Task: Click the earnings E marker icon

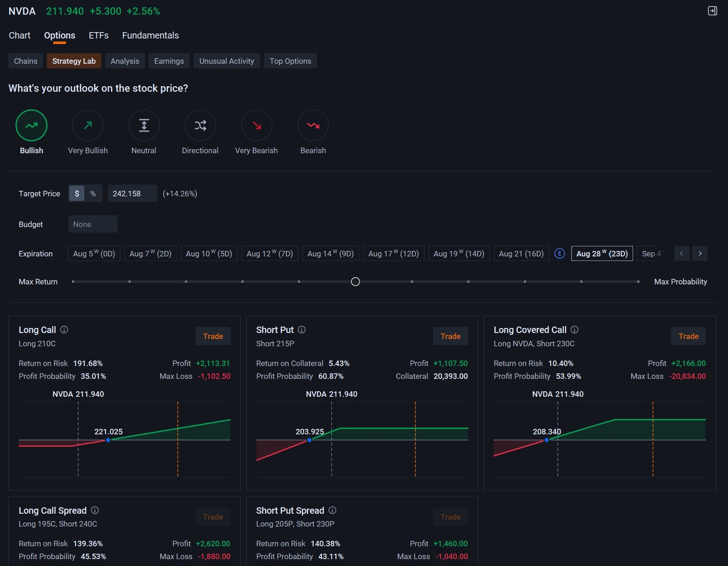Action: coord(560,254)
